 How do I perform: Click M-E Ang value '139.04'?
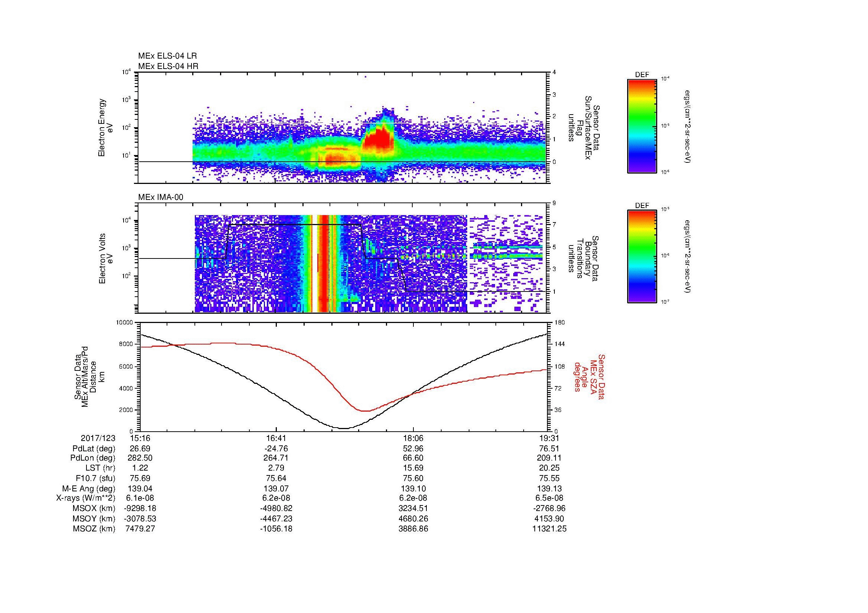coord(140,488)
